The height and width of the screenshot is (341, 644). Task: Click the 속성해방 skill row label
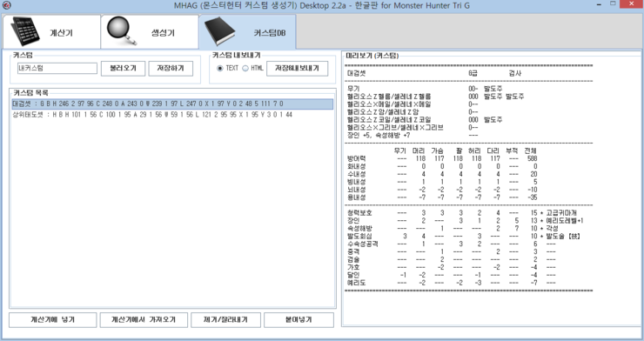[359, 228]
